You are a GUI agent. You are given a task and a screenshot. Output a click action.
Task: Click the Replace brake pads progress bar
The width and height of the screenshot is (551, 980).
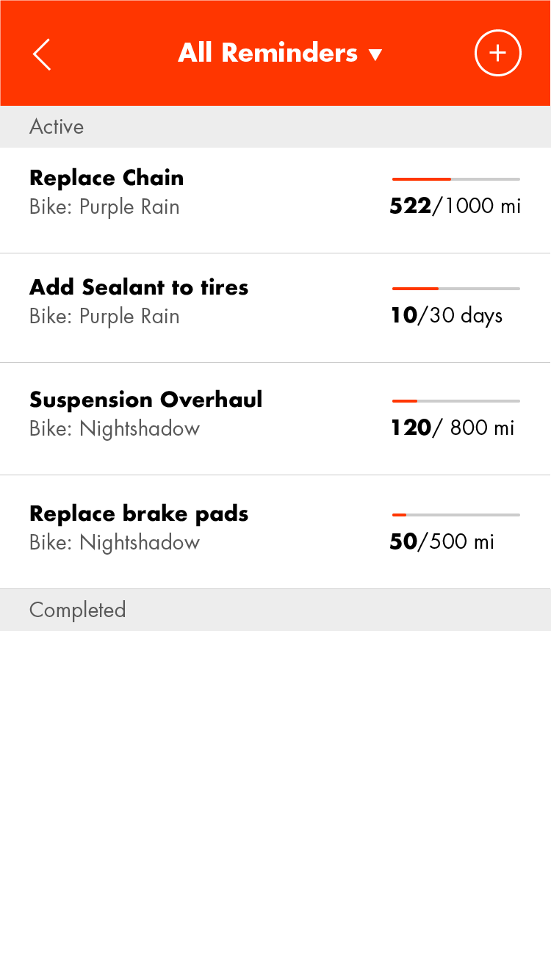pyautogui.click(x=455, y=515)
